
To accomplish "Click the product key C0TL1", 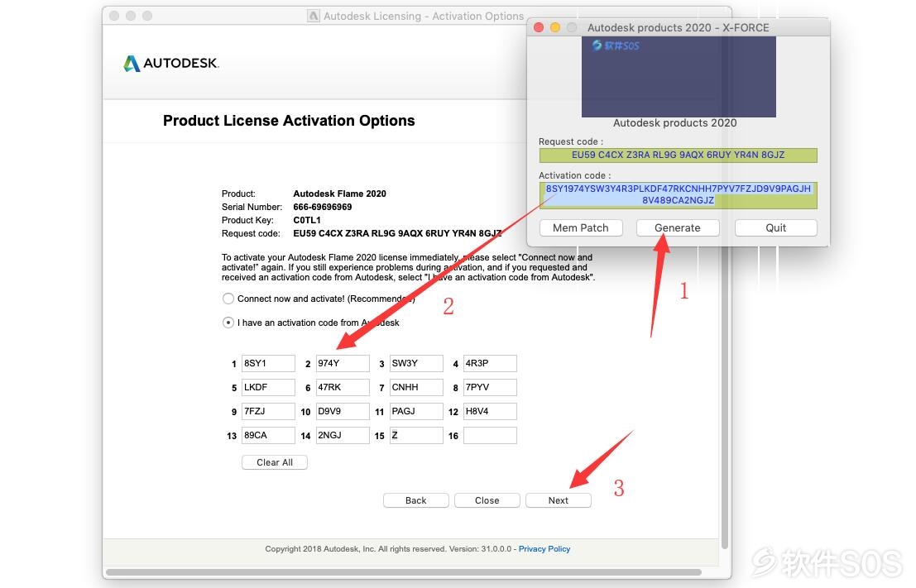I will [x=307, y=220].
